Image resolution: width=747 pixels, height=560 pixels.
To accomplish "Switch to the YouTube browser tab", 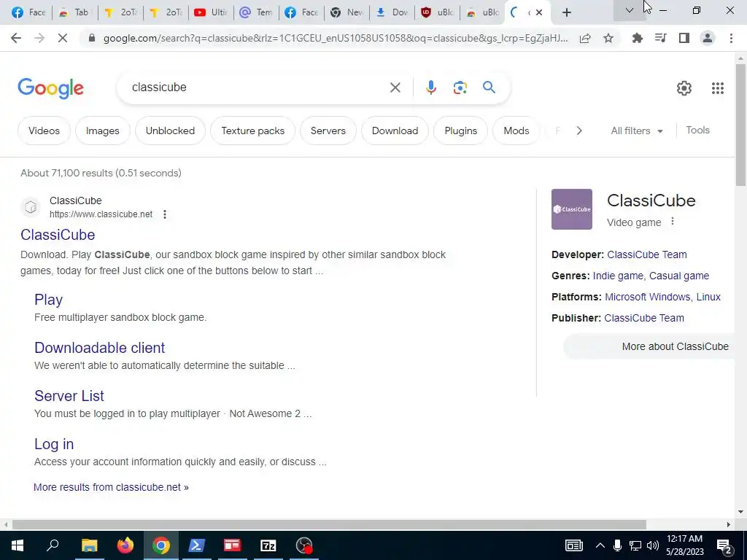I will [x=211, y=12].
